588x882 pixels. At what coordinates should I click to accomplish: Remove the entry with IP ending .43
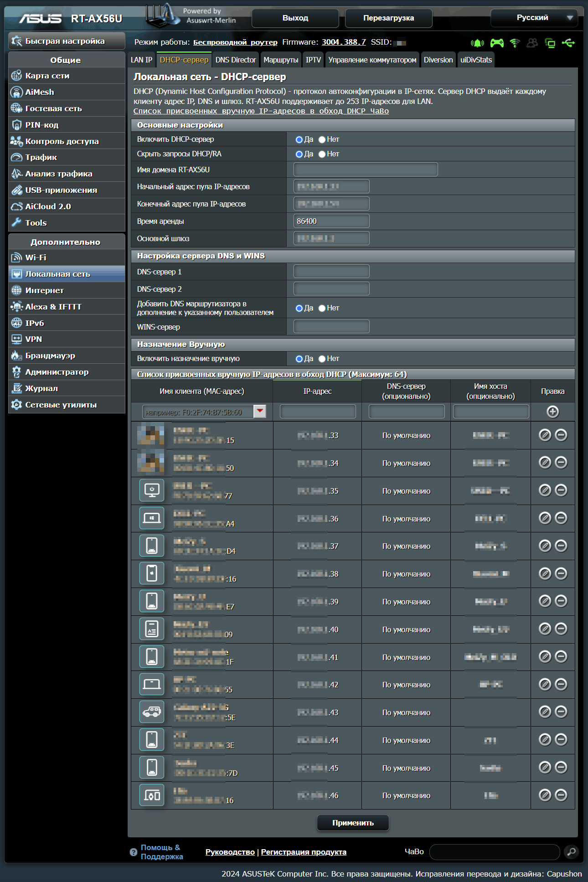[x=561, y=712]
